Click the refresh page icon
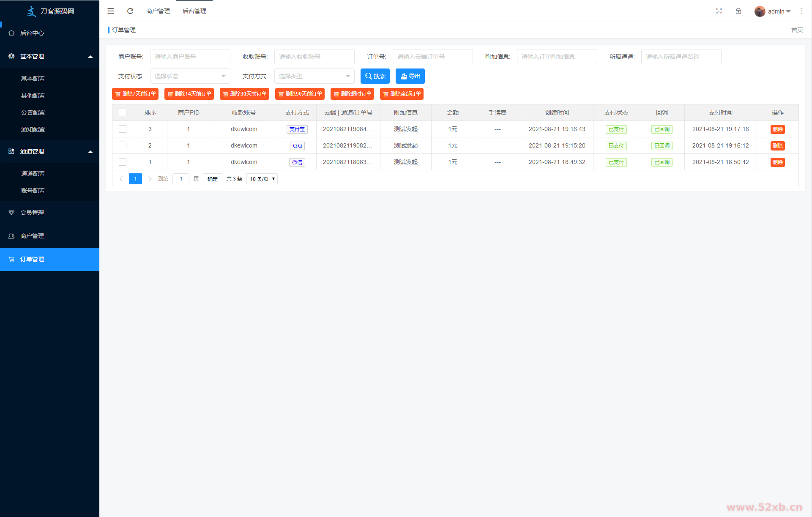This screenshot has height=517, width=812. [130, 11]
